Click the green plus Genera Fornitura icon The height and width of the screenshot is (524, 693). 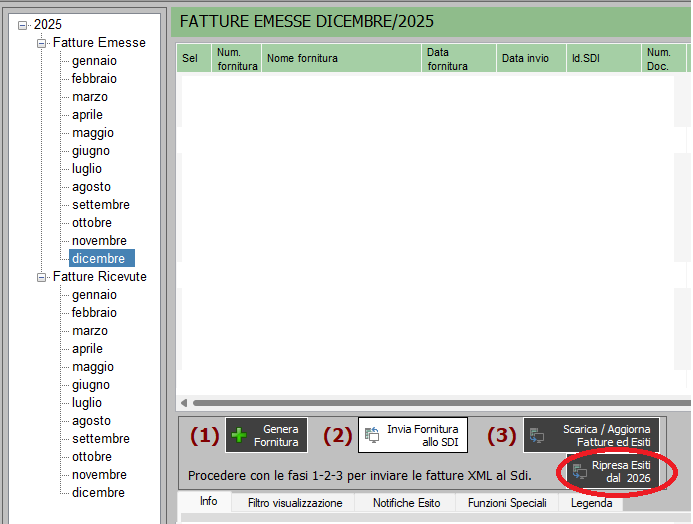pyautogui.click(x=239, y=436)
